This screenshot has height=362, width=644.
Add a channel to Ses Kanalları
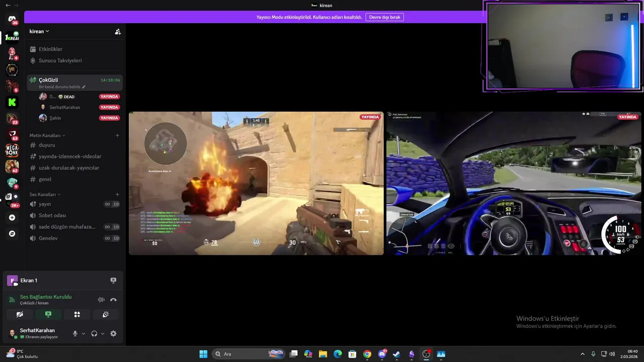(117, 194)
